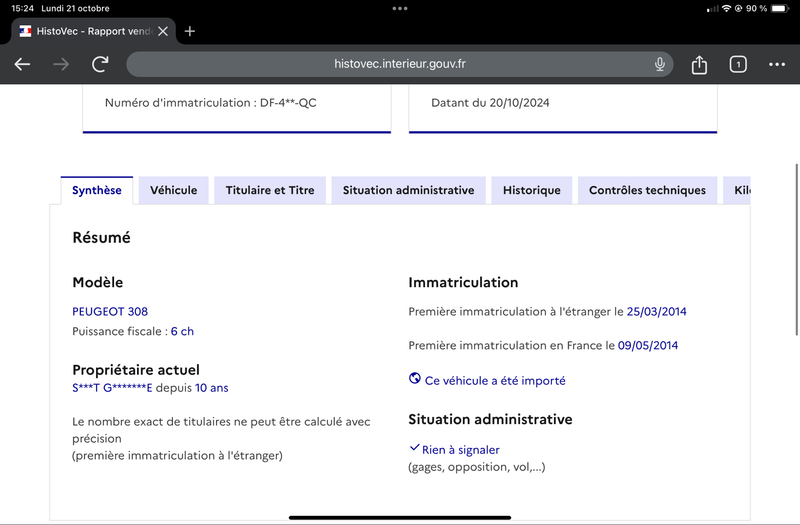Tap the three dots at top center

[x=400, y=8]
